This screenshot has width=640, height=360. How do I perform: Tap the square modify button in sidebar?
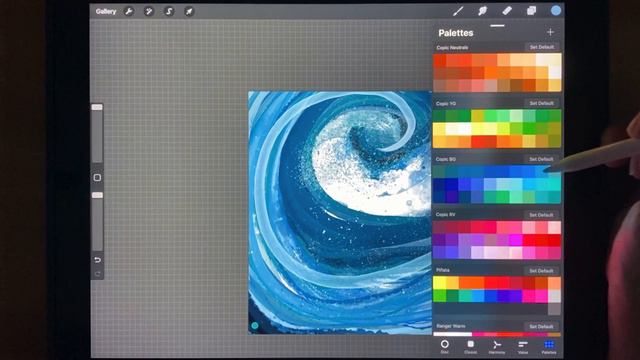click(97, 178)
